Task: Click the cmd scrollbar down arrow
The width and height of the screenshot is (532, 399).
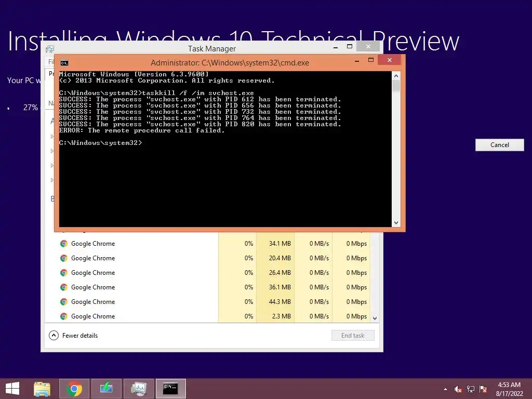Action: point(396,223)
